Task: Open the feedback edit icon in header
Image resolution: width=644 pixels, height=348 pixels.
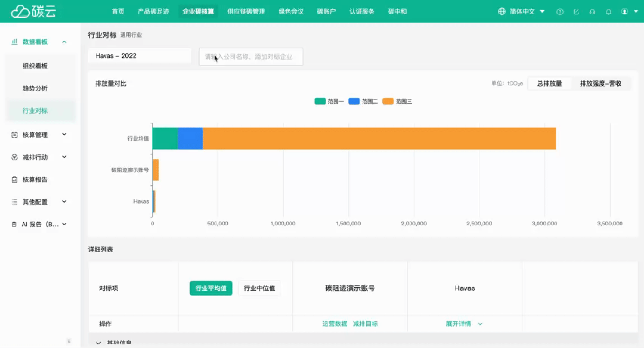Action: 576,11
